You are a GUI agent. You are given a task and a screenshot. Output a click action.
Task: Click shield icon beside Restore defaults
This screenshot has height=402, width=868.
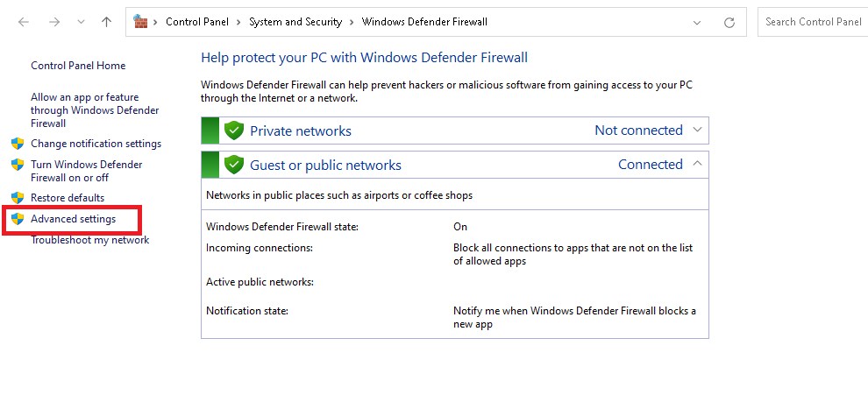click(x=18, y=197)
